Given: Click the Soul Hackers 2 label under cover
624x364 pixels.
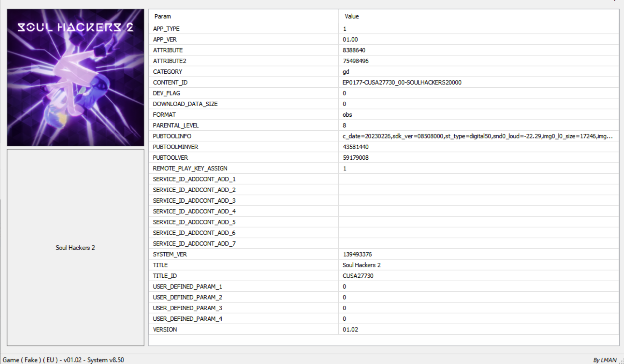Looking at the screenshot, I should tap(75, 248).
